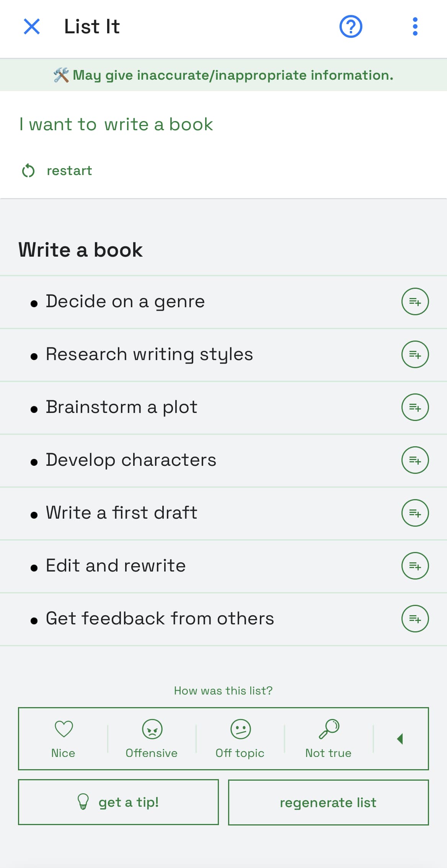Rate the list as Nice
Viewport: 447px width, 868px height.
64,739
